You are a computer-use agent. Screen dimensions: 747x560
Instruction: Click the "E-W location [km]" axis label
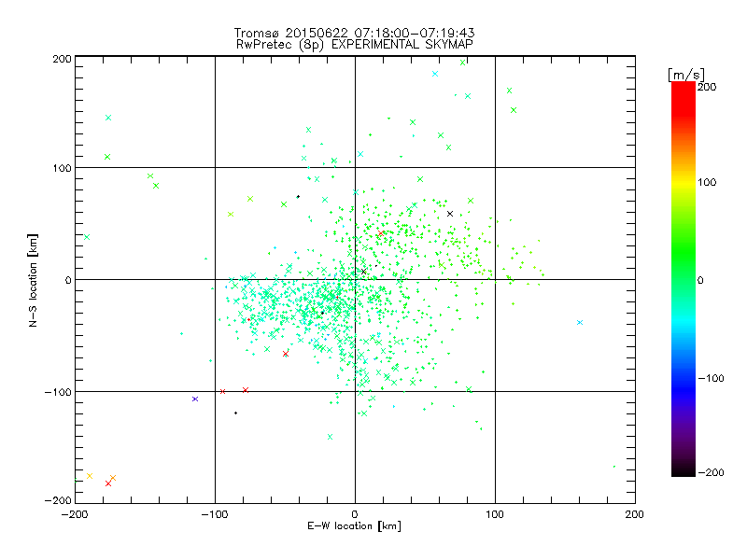click(354, 526)
